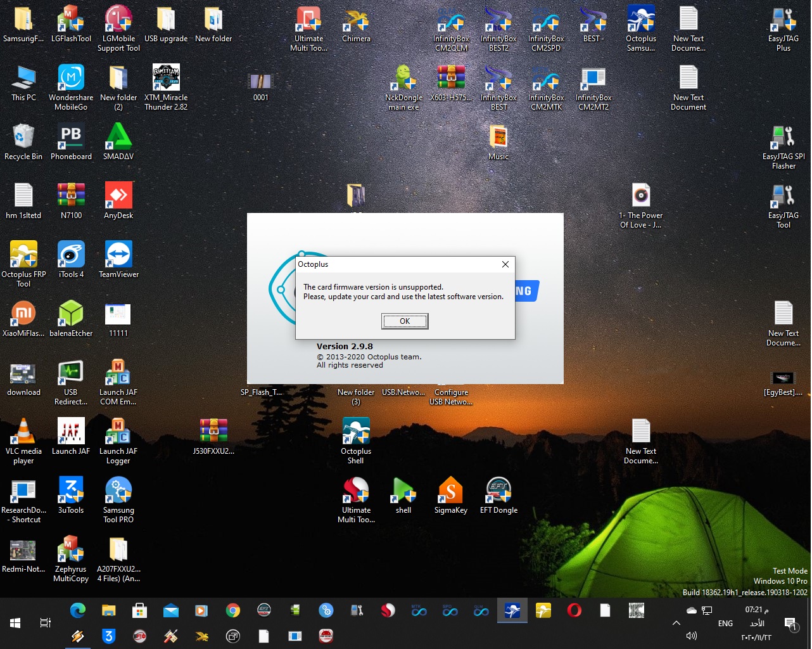Launch XiaoMiFlash shortcut
This screenshot has height=649, width=812.
click(23, 319)
